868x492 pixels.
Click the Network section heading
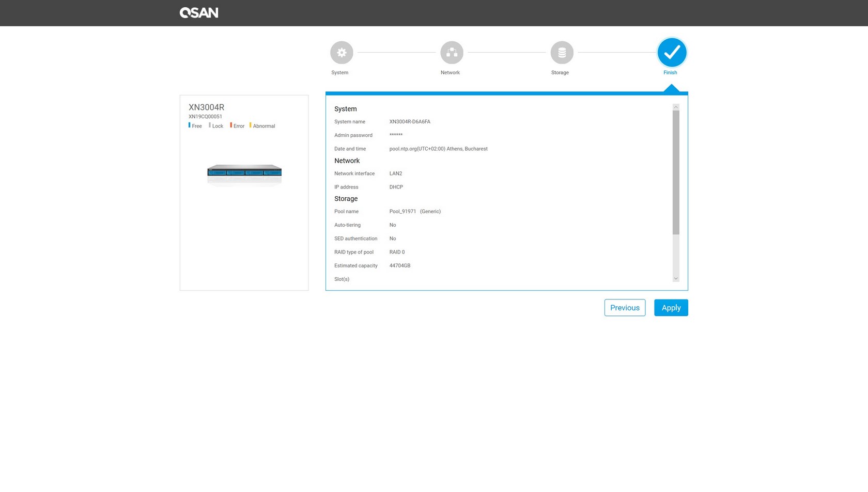347,161
